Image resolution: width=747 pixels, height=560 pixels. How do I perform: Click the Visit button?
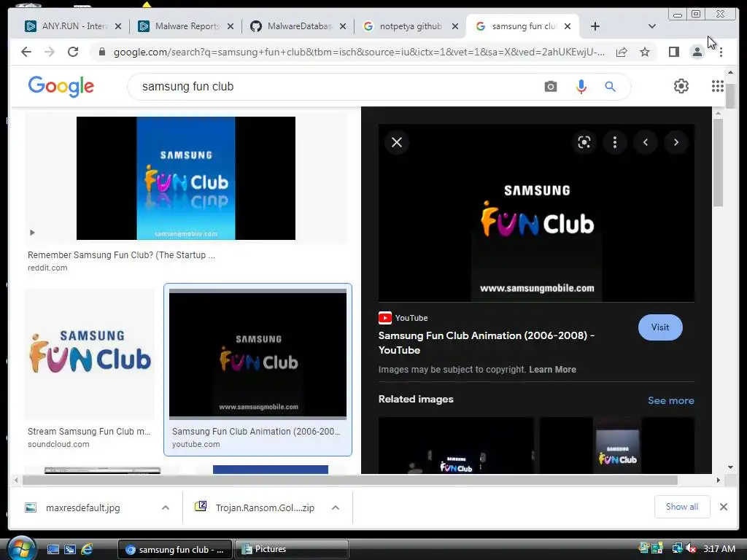[660, 327]
